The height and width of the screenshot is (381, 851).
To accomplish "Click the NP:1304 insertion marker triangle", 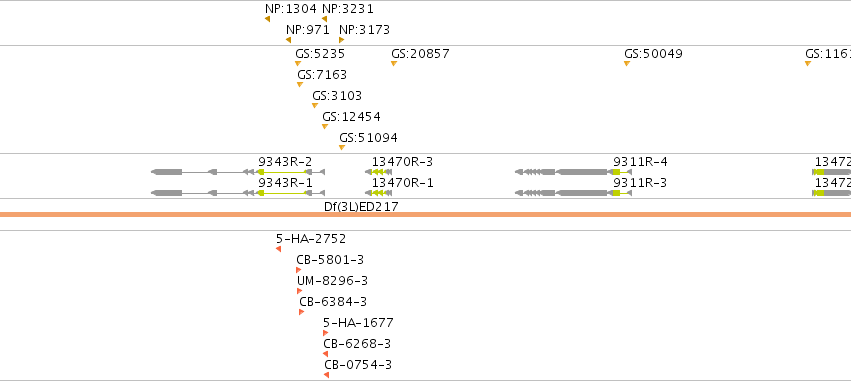I will (268, 19).
